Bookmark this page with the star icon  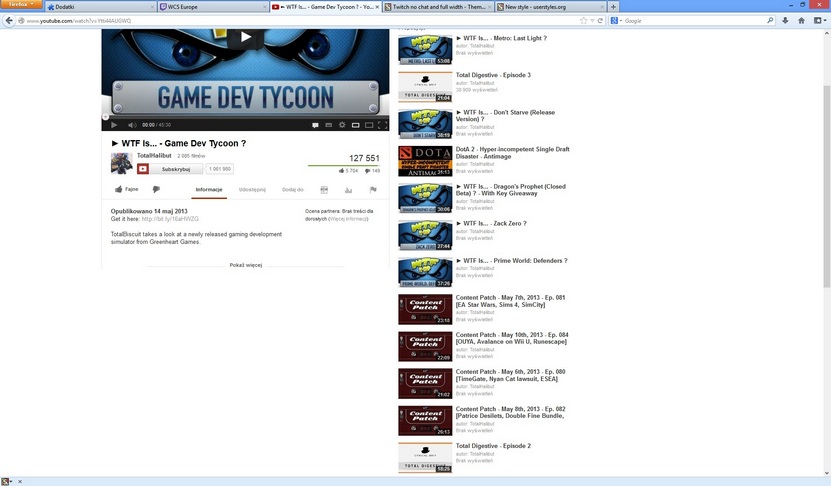pos(584,21)
